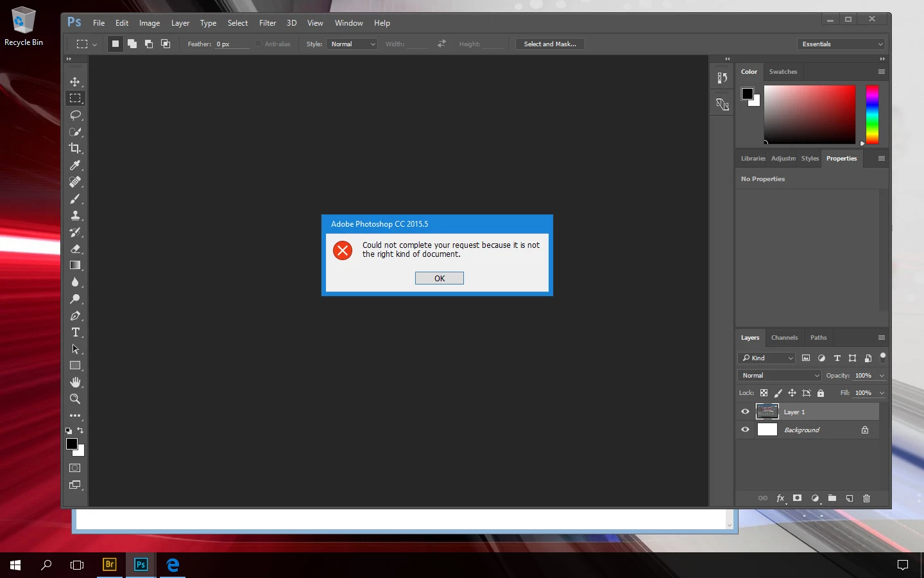
Task: Select the Dodge tool
Action: pos(75,299)
